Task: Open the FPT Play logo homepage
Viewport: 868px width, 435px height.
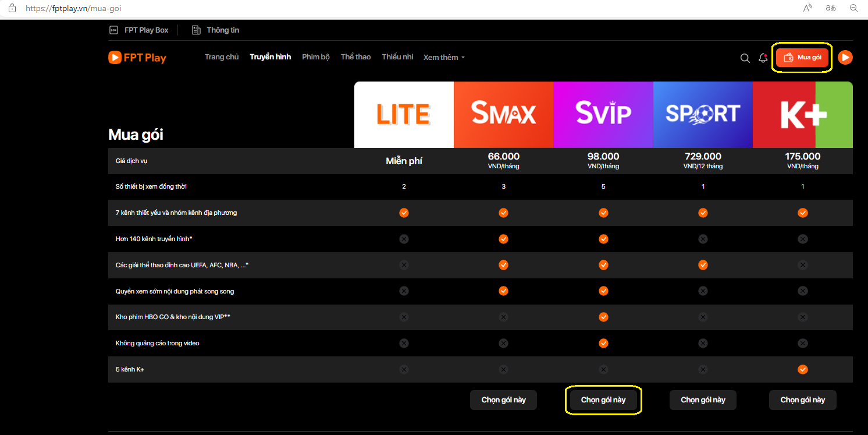Action: (137, 58)
